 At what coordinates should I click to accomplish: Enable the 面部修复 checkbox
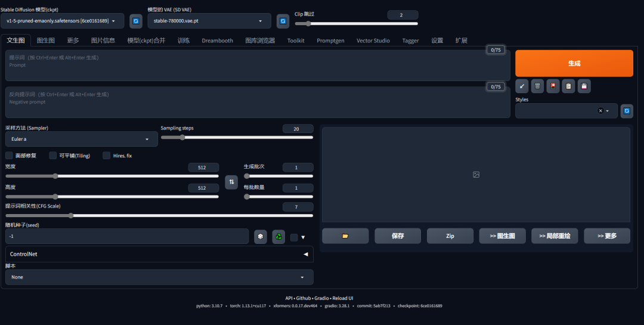pyautogui.click(x=9, y=155)
